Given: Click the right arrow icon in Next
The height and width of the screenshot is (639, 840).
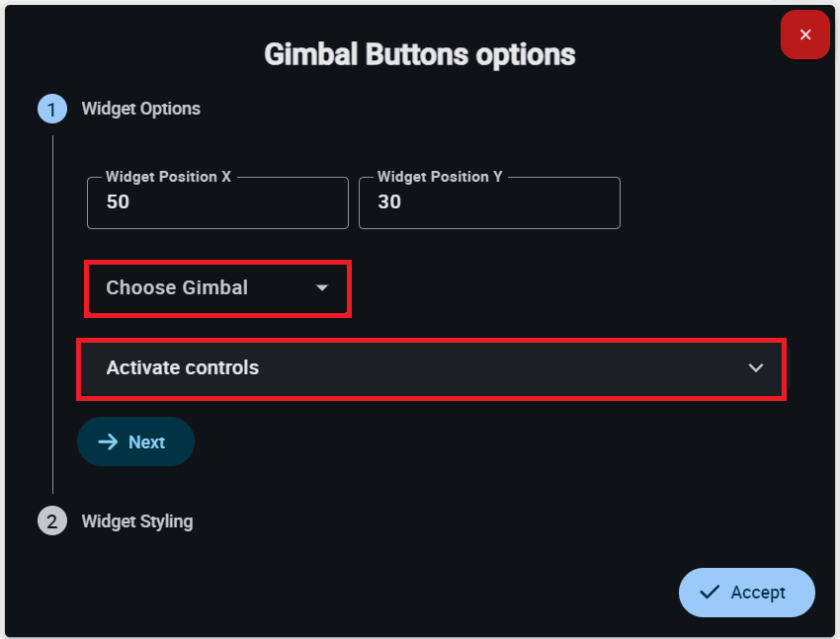Looking at the screenshot, I should (x=109, y=441).
